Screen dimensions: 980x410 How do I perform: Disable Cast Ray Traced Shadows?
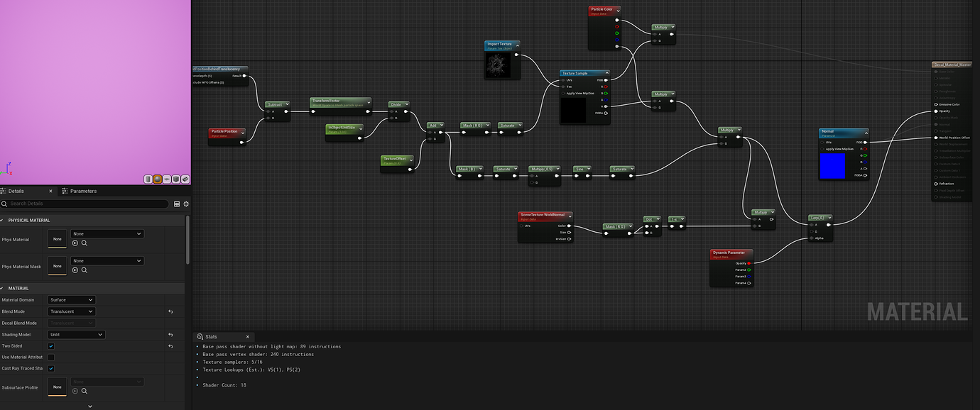(50, 367)
